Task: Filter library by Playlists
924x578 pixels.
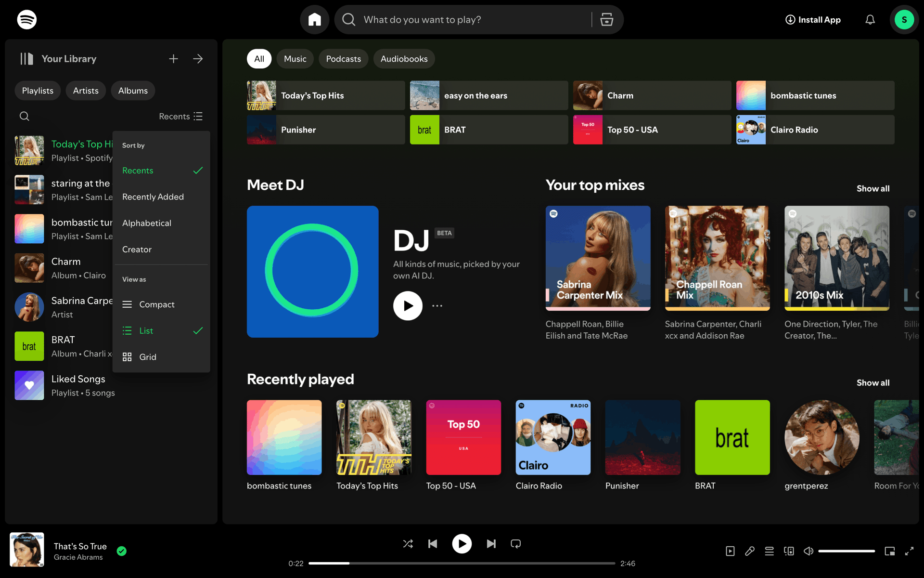Action: click(x=38, y=91)
